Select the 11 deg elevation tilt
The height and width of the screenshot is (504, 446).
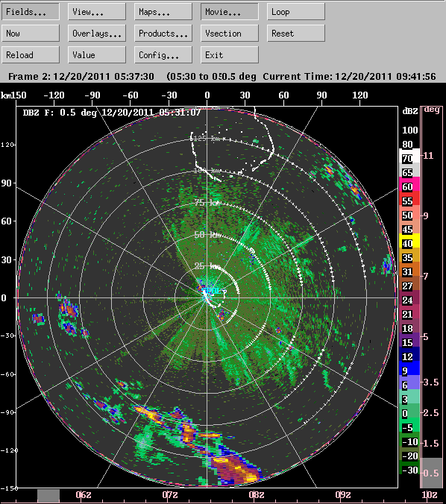428,156
